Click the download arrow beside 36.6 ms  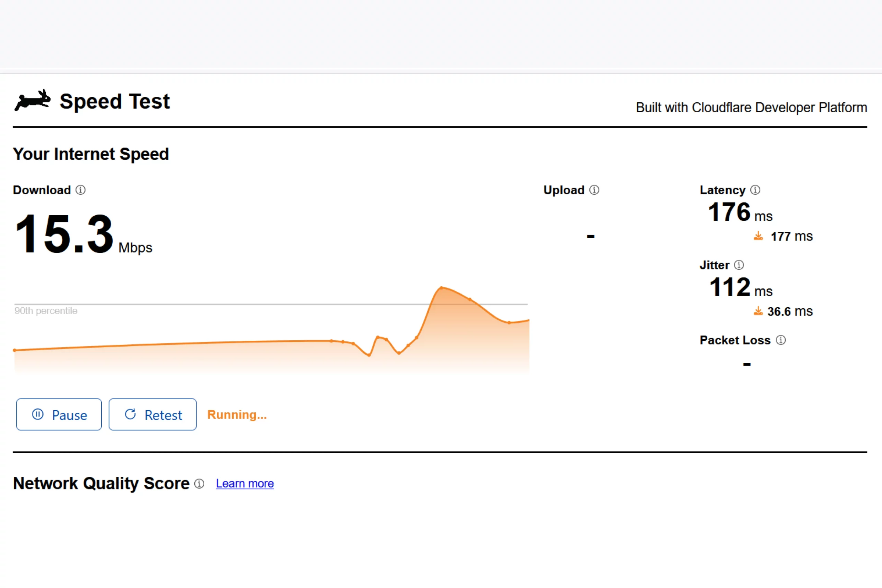pos(758,311)
